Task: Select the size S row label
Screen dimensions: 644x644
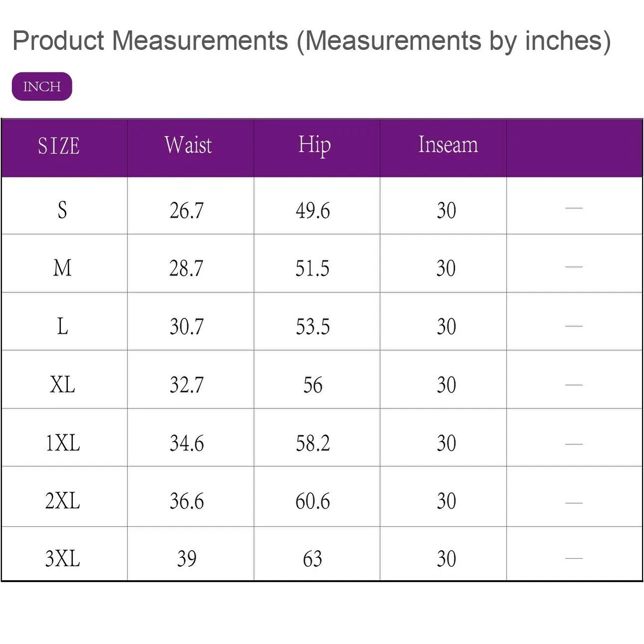Action: coord(62,210)
